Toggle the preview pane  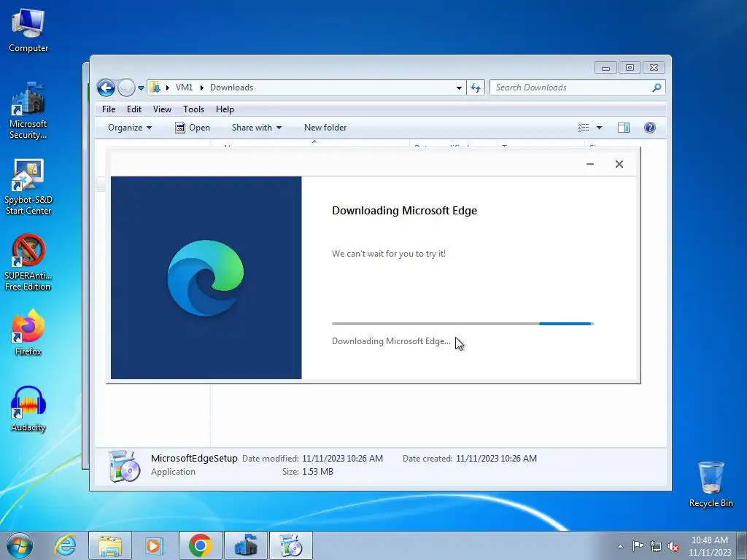pyautogui.click(x=624, y=127)
